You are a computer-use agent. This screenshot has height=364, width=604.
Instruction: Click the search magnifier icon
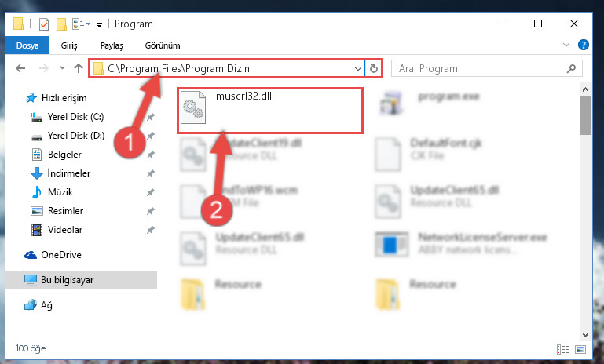571,68
